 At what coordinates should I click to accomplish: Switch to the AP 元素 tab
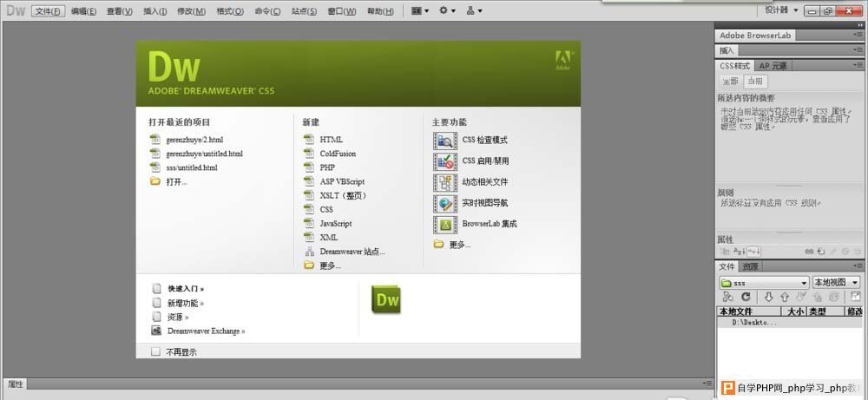tap(773, 65)
